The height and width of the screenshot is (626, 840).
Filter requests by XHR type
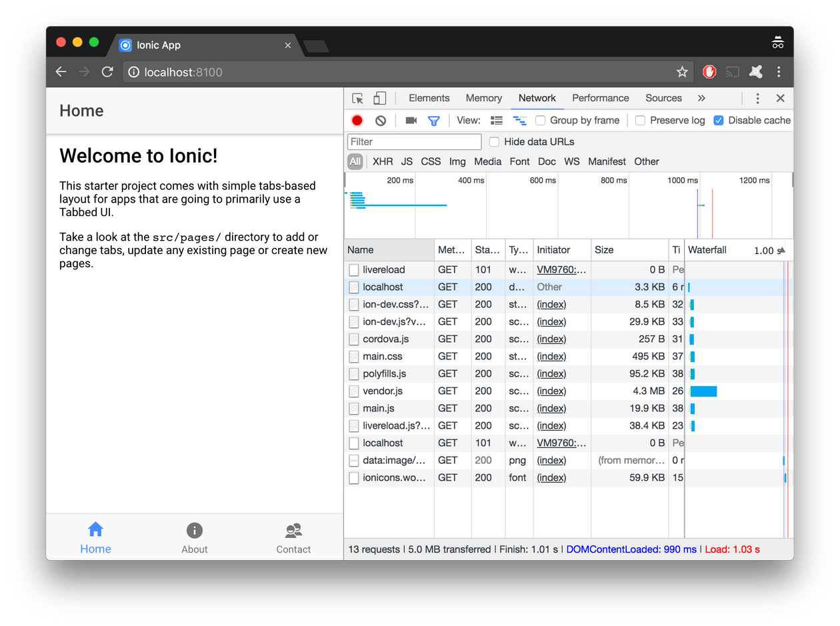click(383, 161)
